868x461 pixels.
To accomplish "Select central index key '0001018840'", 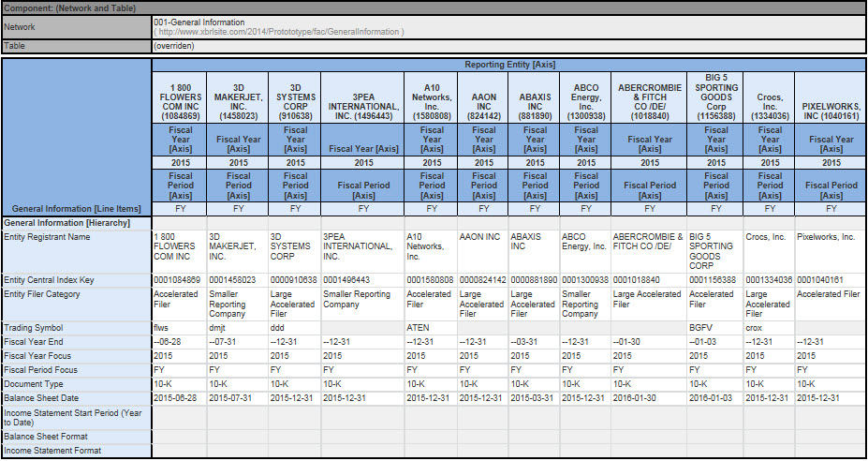I will point(637,280).
